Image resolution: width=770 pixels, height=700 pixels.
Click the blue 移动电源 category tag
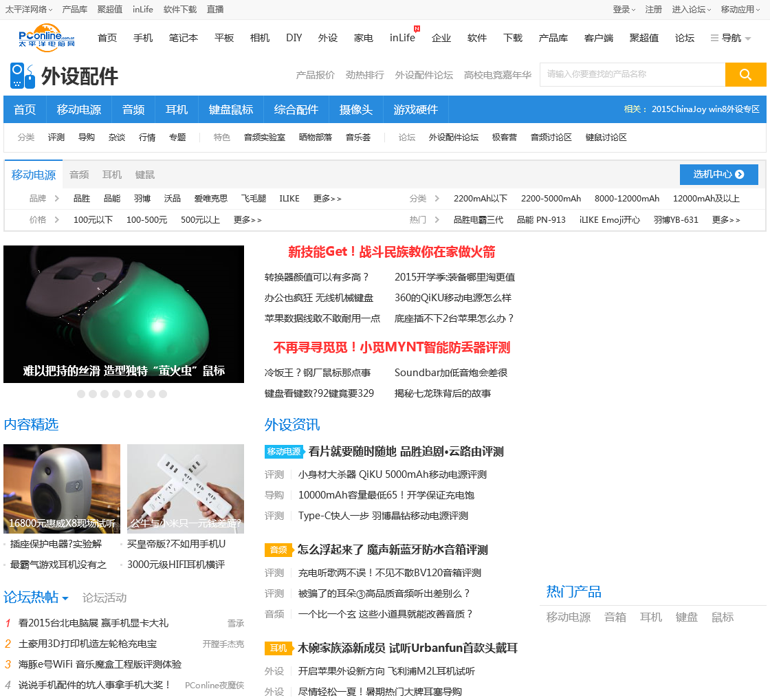(284, 452)
